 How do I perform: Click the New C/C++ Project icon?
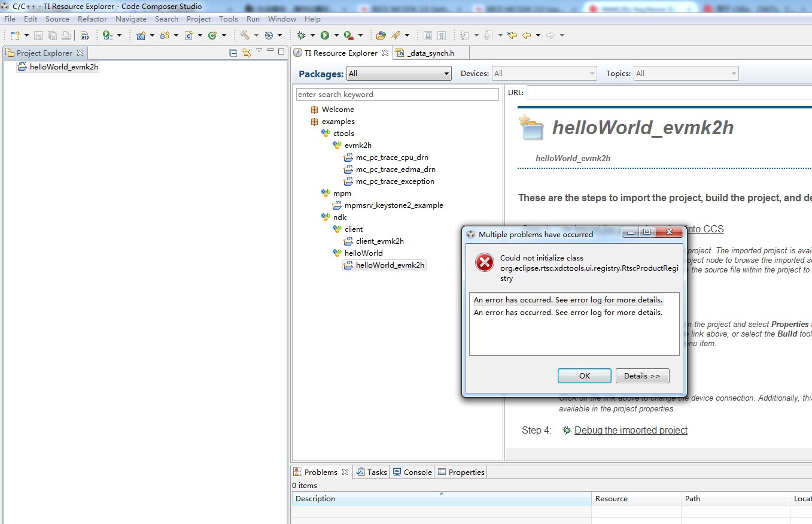click(141, 35)
